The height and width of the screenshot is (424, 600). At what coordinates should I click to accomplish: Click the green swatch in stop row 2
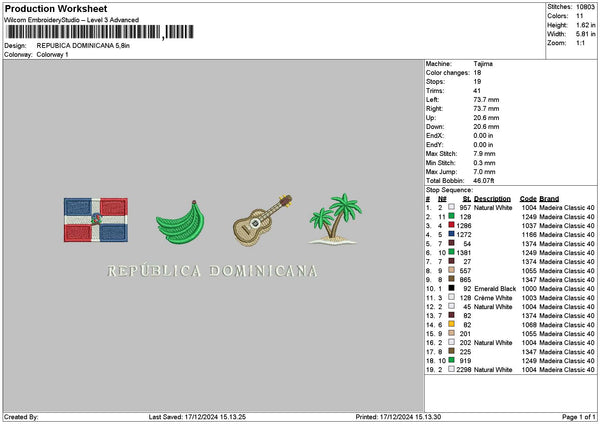pyautogui.click(x=452, y=216)
